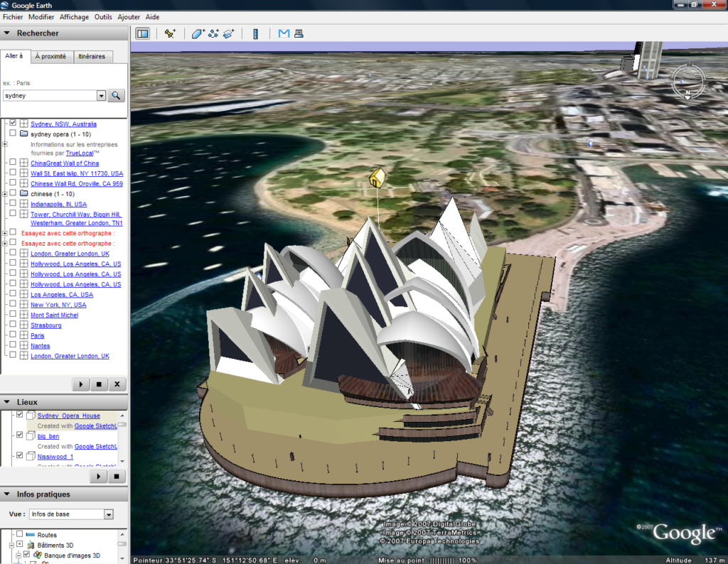Collapse the Bâtiments 3D tree node
This screenshot has width=728, height=564.
point(11,546)
